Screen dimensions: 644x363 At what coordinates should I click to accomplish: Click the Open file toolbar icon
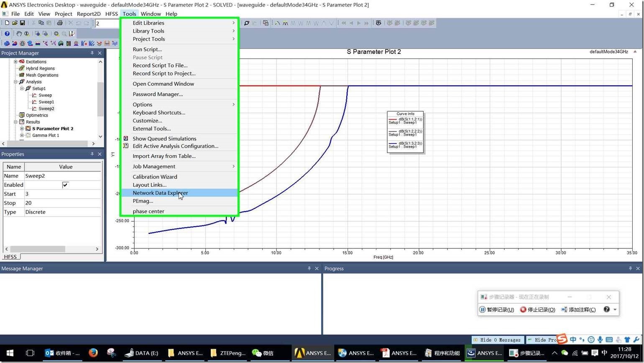(15, 23)
